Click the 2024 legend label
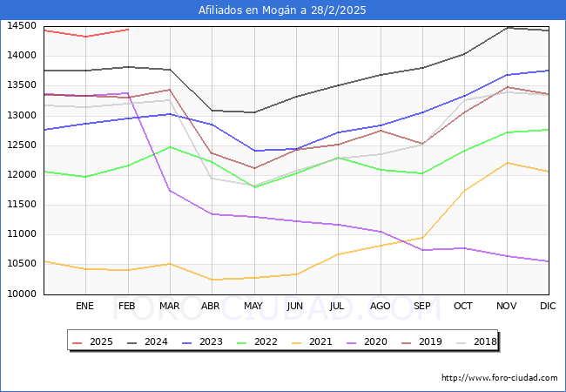Image resolution: width=566 pixels, height=392 pixels. click(156, 341)
